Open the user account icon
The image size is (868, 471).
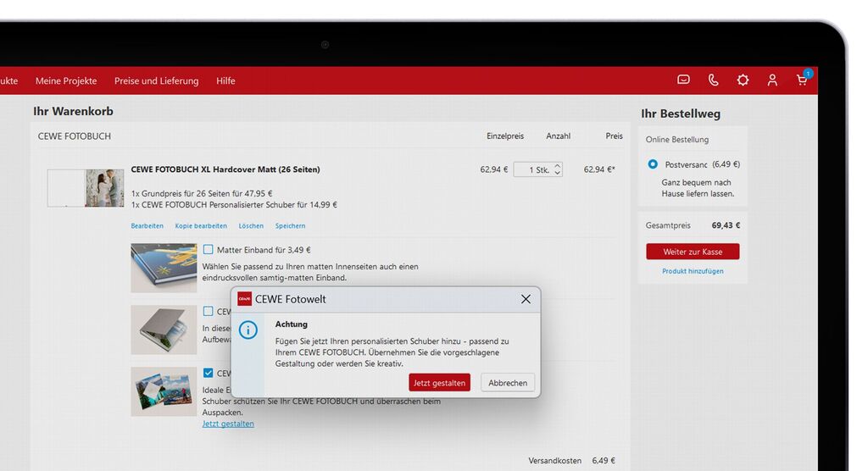click(x=772, y=80)
